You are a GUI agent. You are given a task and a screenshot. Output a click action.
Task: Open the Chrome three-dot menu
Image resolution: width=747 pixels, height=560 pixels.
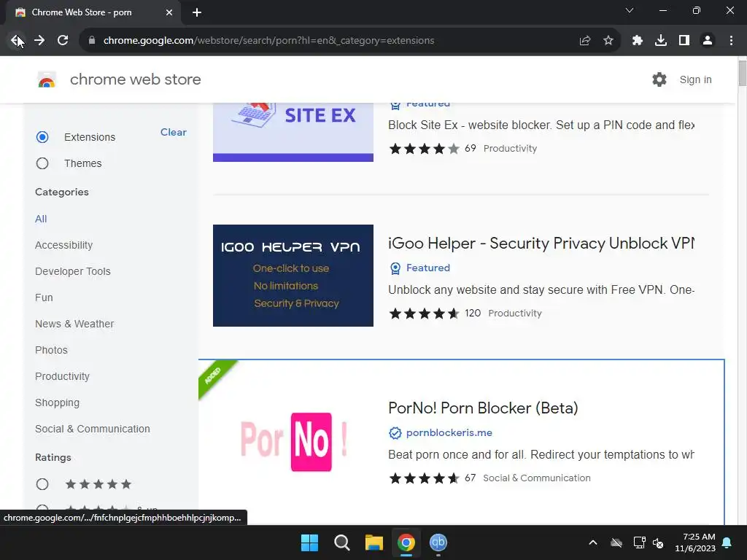click(731, 41)
